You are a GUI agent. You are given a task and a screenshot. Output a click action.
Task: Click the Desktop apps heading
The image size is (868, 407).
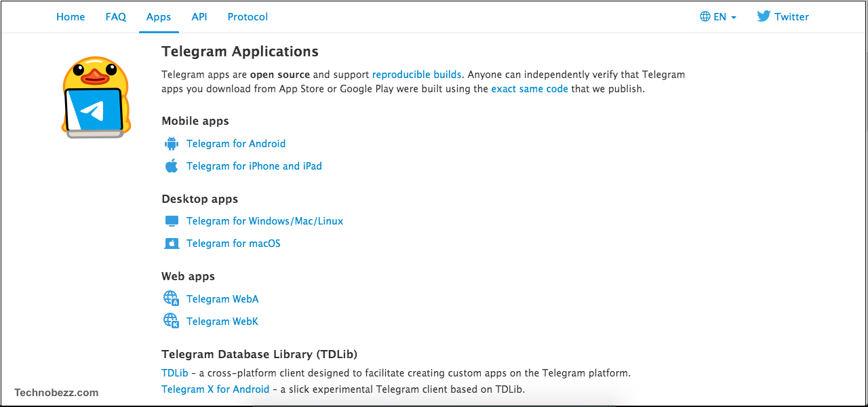click(x=200, y=199)
